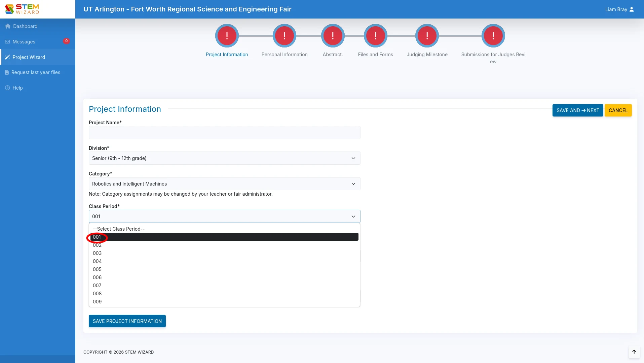The image size is (644, 363).
Task: Click the SAVE AND NEXT button
Action: [x=578, y=110]
